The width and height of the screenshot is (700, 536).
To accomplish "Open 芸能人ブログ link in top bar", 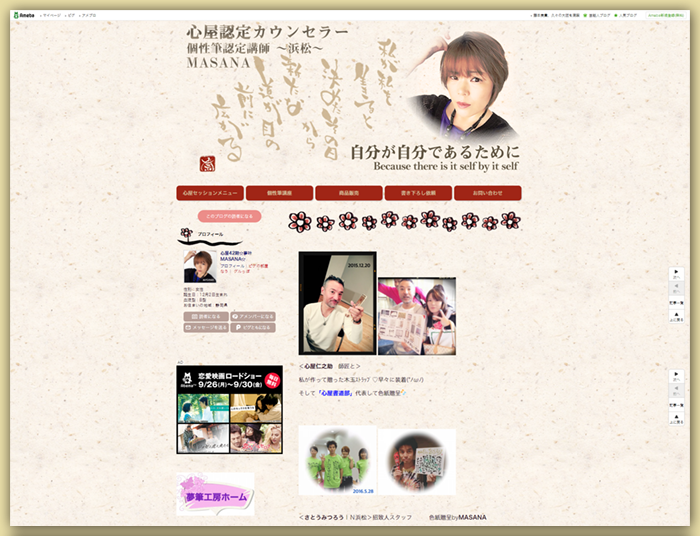I will tap(599, 15).
